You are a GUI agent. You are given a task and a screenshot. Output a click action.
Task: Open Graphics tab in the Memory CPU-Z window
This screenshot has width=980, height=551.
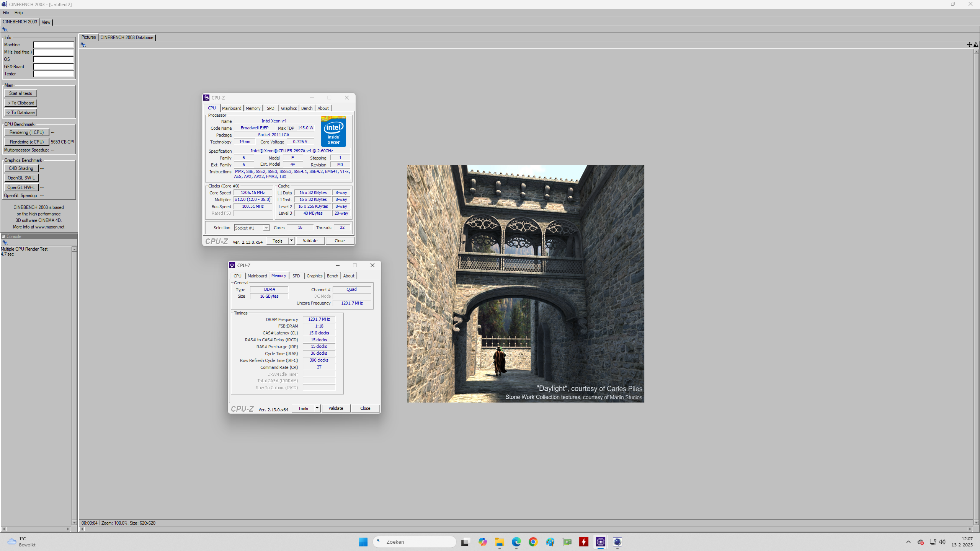click(315, 276)
